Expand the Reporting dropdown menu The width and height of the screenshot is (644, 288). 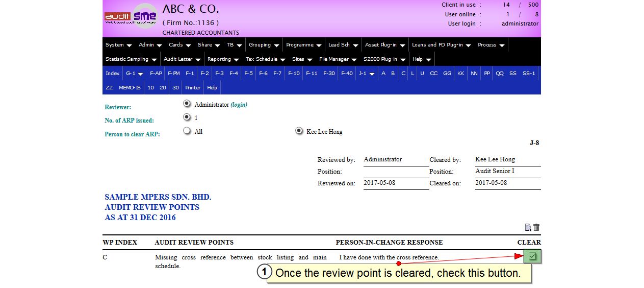pyautogui.click(x=223, y=59)
